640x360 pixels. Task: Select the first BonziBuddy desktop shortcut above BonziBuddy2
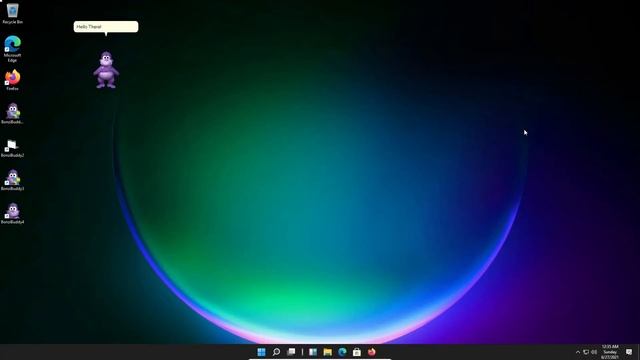[x=13, y=113]
